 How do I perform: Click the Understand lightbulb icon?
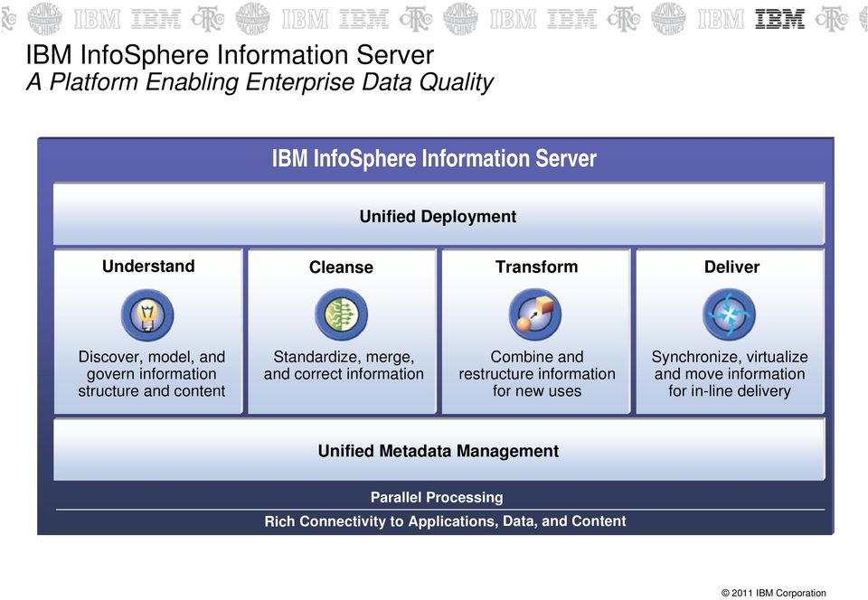click(x=147, y=314)
